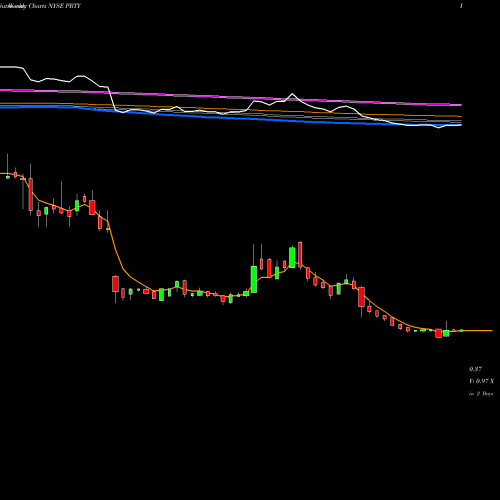Image resolution: width=500 pixels, height=500 pixels.
Task: Click the tallest green candlestick of the mid-chart rally
Action: 254,279
